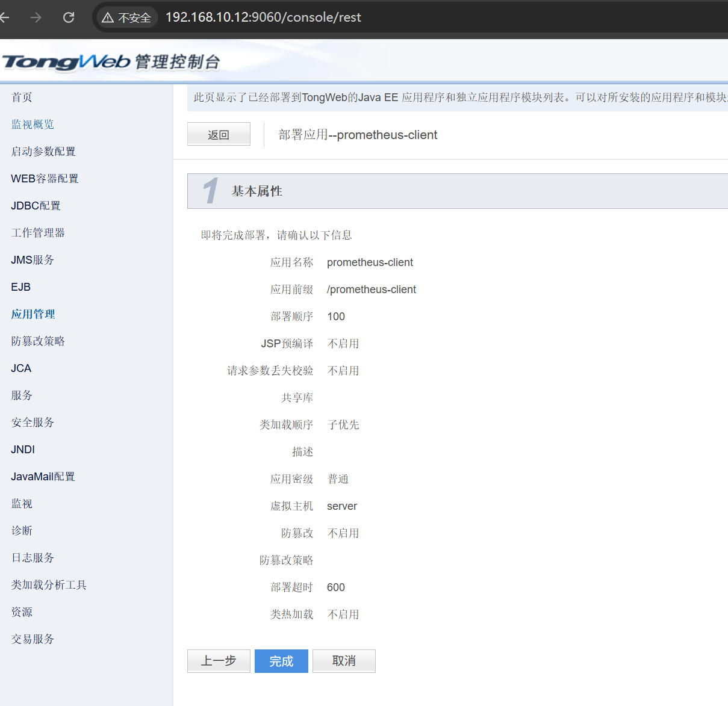This screenshot has height=706, width=728.
Task: Open JDBC配置 in the sidebar
Action: [x=36, y=206]
